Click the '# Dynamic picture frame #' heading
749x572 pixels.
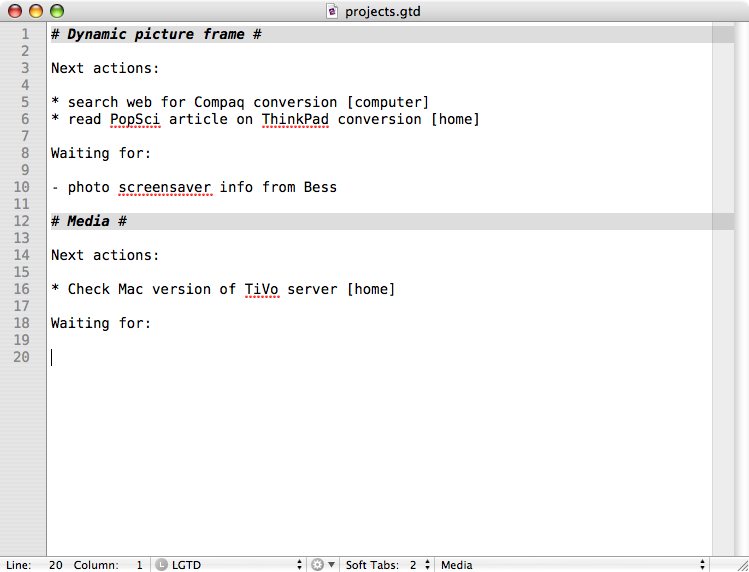pos(156,34)
